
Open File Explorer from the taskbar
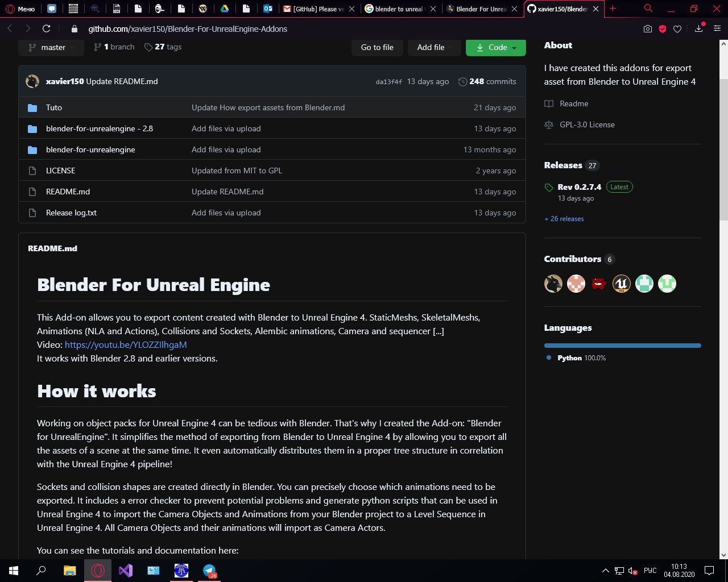click(69, 571)
